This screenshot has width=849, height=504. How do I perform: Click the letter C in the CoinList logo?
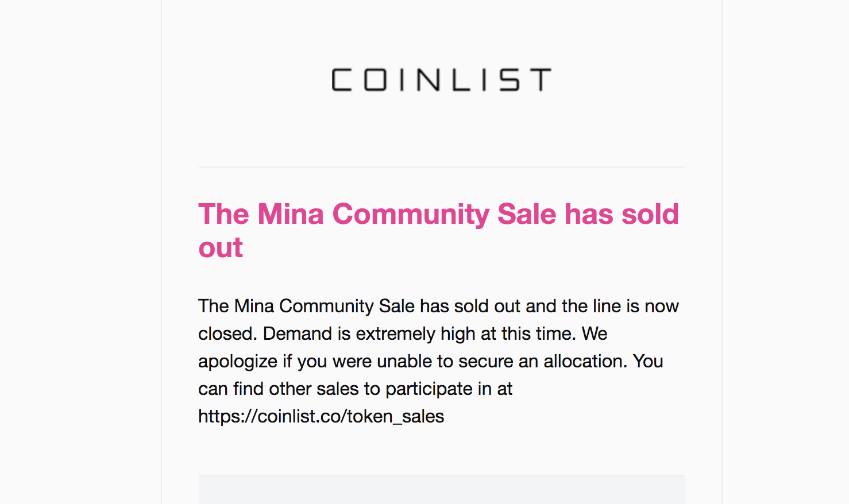point(342,80)
